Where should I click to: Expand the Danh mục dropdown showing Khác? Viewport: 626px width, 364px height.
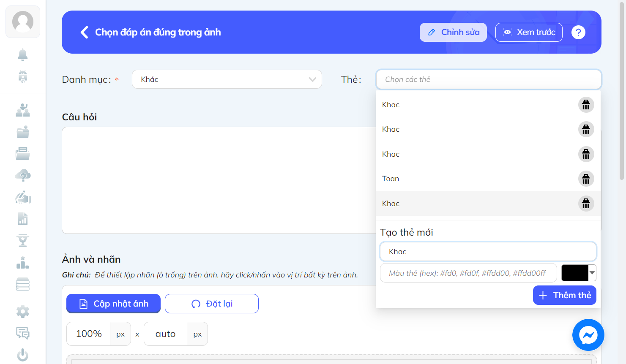tap(227, 79)
